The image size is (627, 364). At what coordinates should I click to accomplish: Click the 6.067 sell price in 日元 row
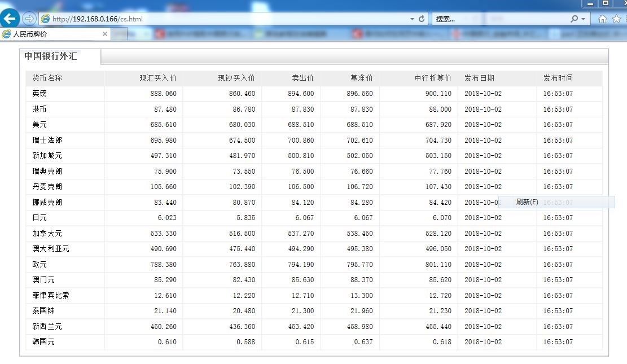tap(305, 218)
